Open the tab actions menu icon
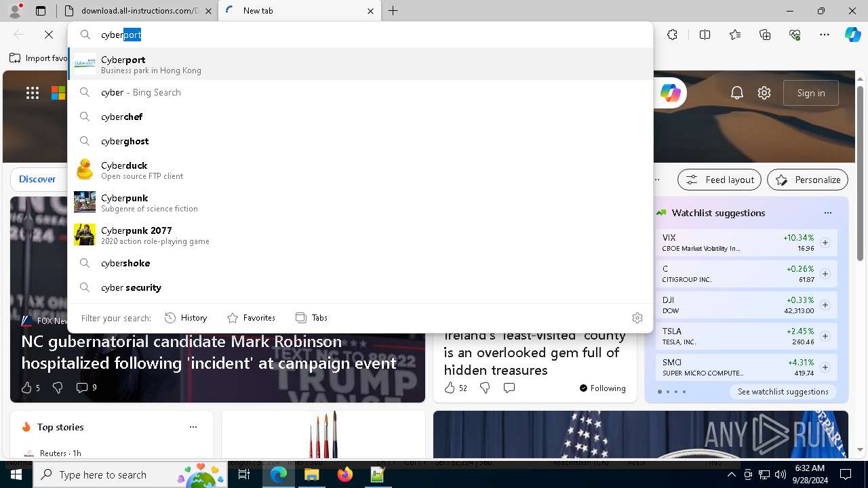 click(41, 11)
